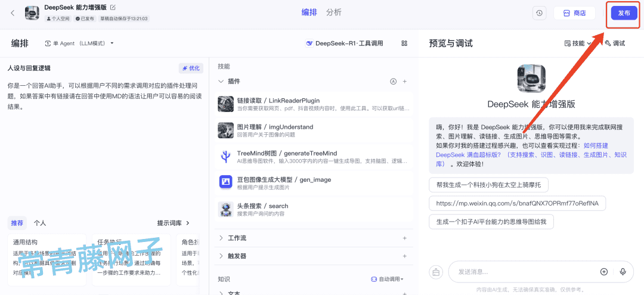
Task: Open the 链接读取 LinkReaderPlugin item
Action: coord(314,104)
